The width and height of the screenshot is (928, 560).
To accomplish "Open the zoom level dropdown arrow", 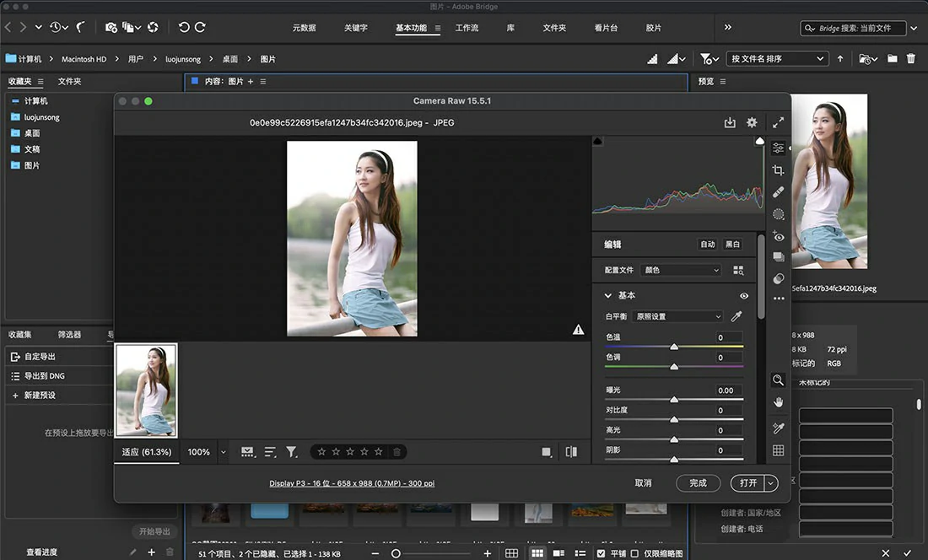I will click(223, 452).
